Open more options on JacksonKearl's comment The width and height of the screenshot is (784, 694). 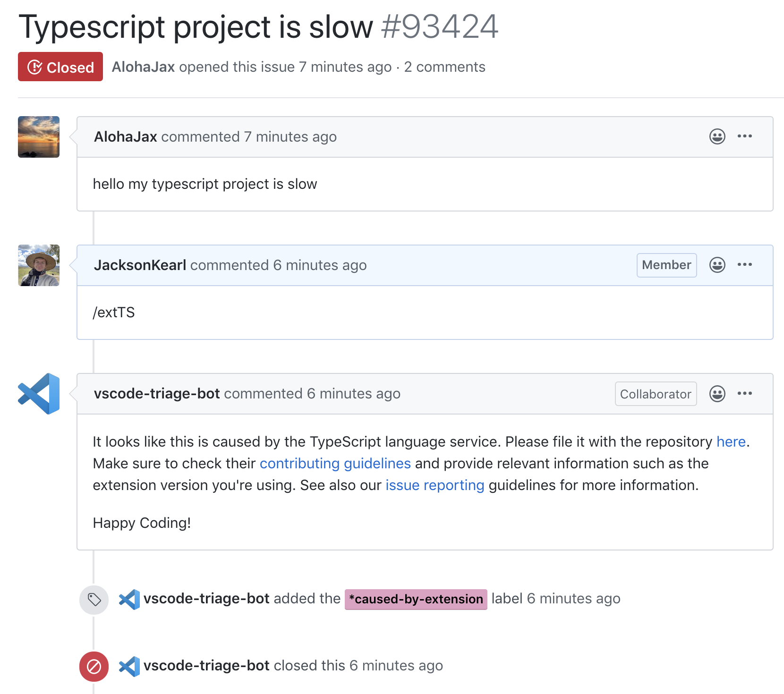click(x=745, y=264)
